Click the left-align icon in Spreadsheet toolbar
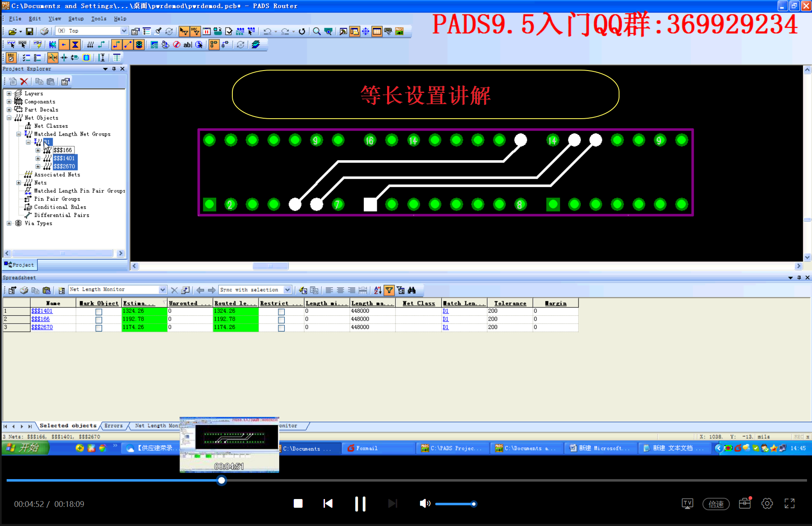Viewport: 812px width, 526px height. (329, 290)
